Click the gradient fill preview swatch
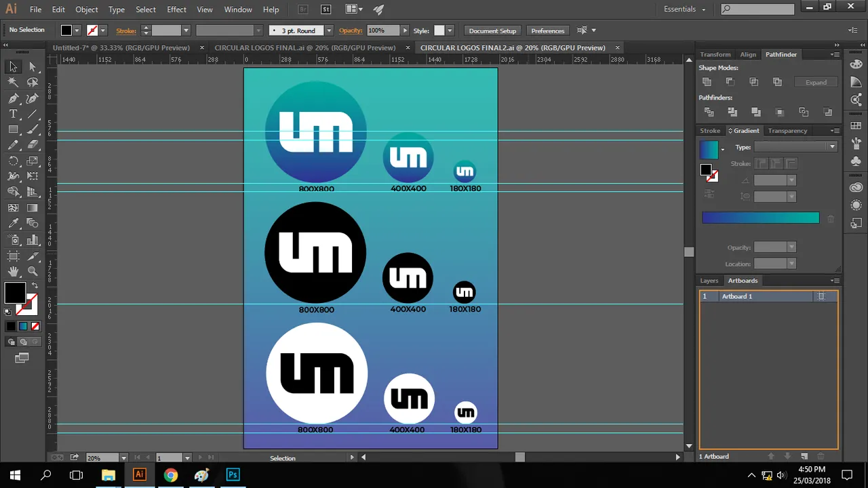 [709, 150]
